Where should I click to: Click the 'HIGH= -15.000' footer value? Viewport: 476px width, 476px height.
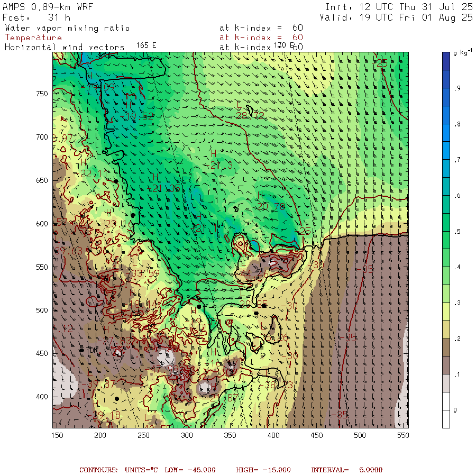(x=263, y=470)
